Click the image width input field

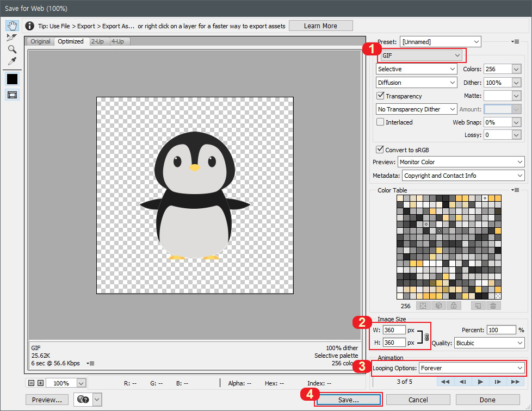tap(394, 330)
